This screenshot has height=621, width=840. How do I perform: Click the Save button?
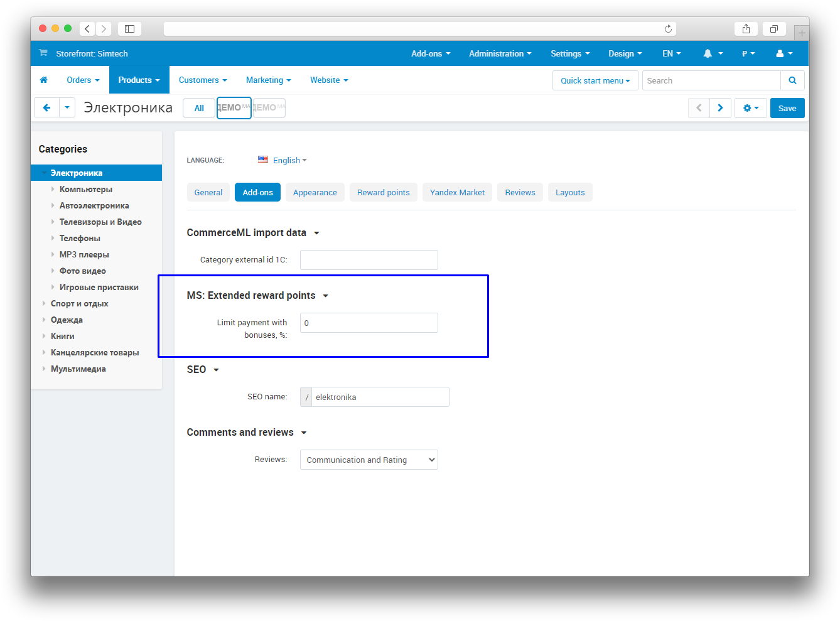click(x=787, y=108)
